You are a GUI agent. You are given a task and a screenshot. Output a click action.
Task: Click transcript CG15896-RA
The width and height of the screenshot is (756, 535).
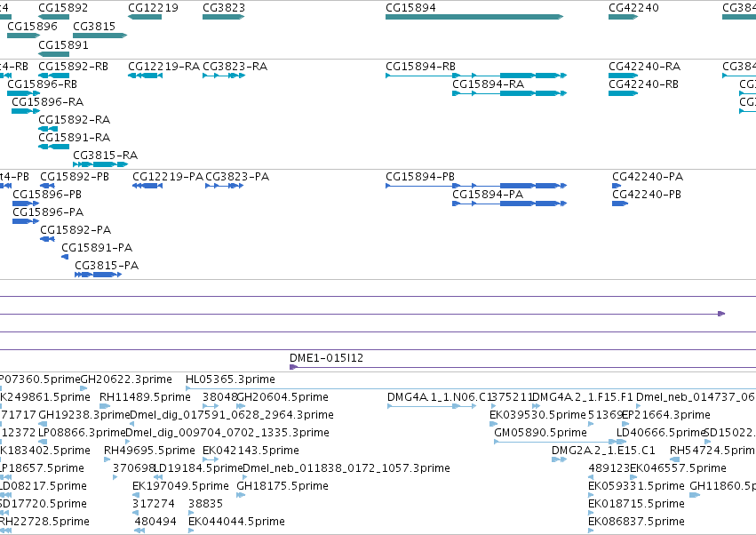click(x=47, y=102)
